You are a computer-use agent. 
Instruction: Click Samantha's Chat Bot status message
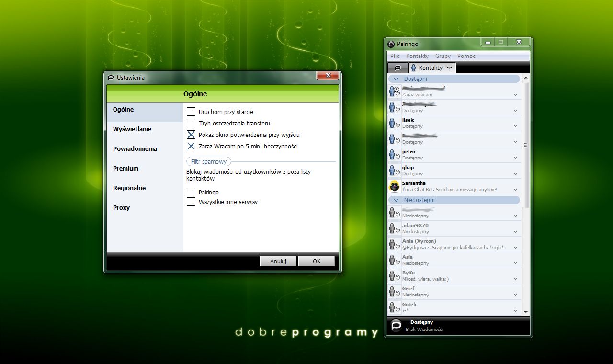[449, 190]
